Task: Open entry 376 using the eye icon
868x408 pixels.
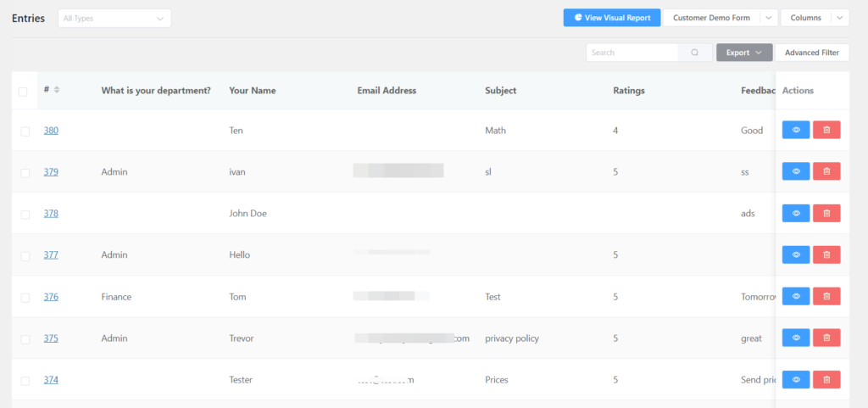Action: point(796,296)
